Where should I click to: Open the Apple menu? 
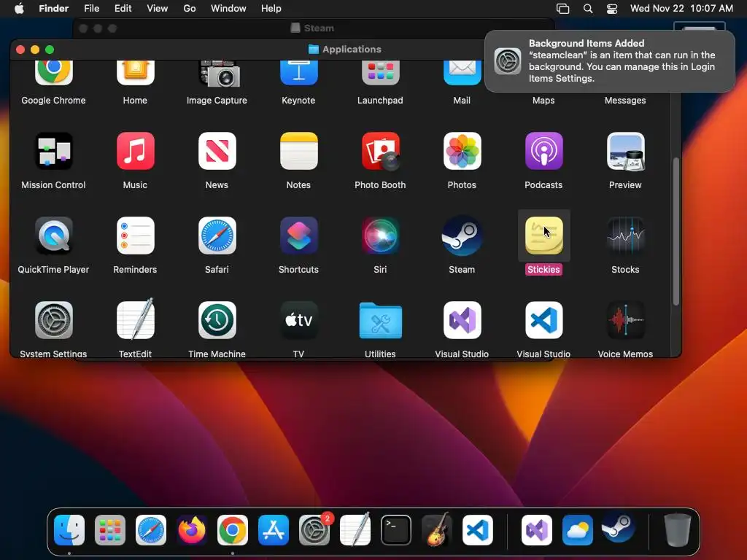click(x=19, y=9)
